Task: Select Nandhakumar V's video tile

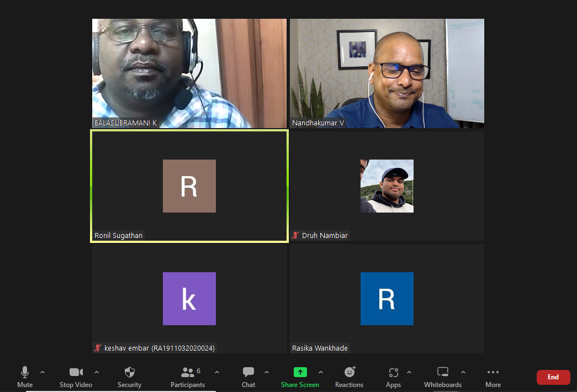Action: [x=387, y=73]
